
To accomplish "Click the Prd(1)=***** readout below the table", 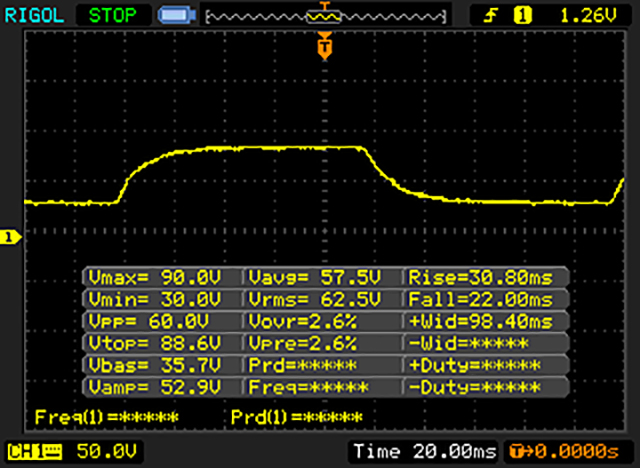I will coord(297,417).
